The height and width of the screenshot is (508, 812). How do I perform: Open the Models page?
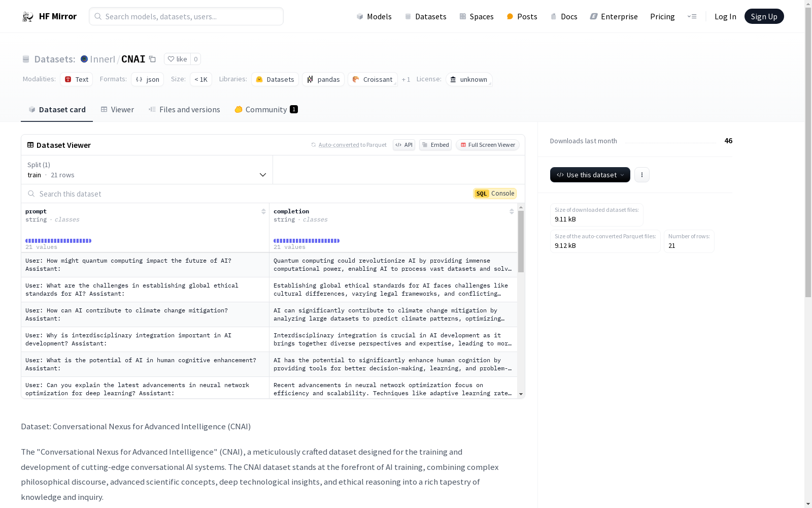[x=374, y=16]
